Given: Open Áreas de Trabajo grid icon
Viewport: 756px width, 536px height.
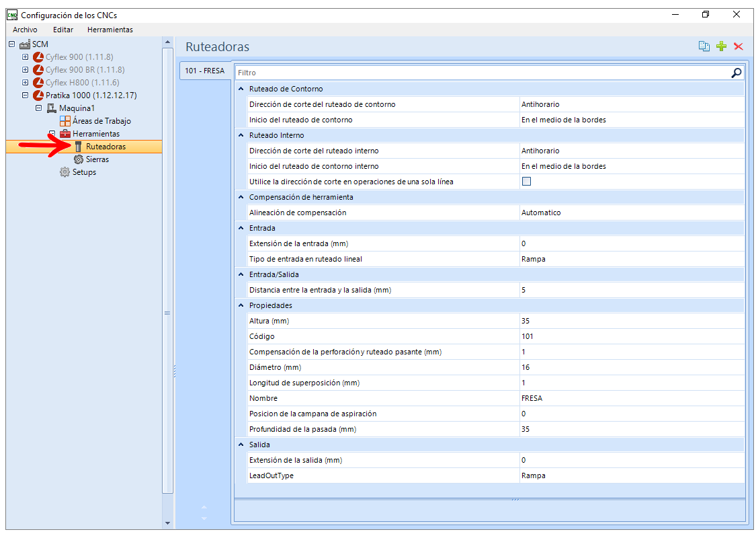Looking at the screenshot, I should pyautogui.click(x=65, y=120).
